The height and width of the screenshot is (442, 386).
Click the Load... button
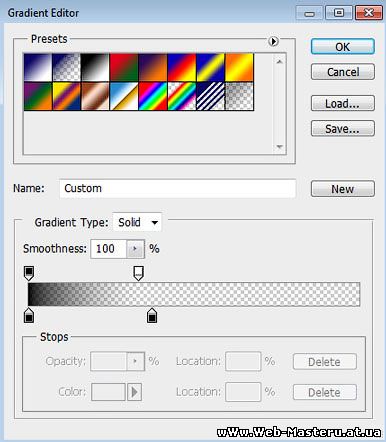click(x=343, y=104)
